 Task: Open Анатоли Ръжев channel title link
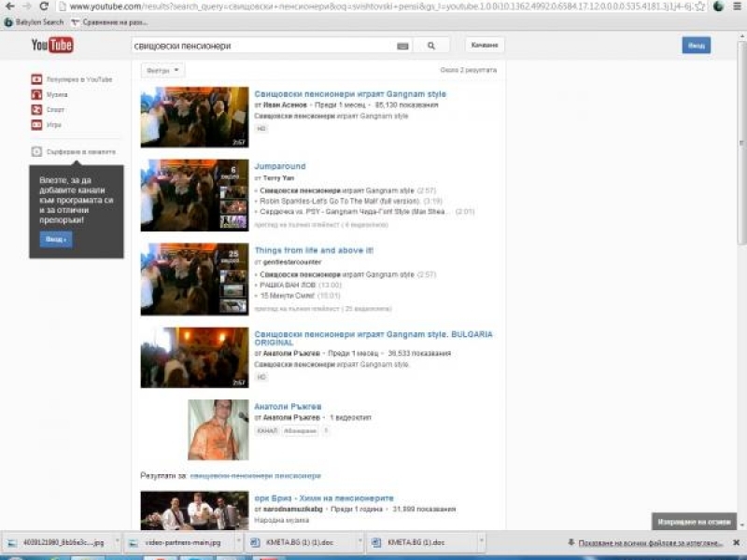288,406
